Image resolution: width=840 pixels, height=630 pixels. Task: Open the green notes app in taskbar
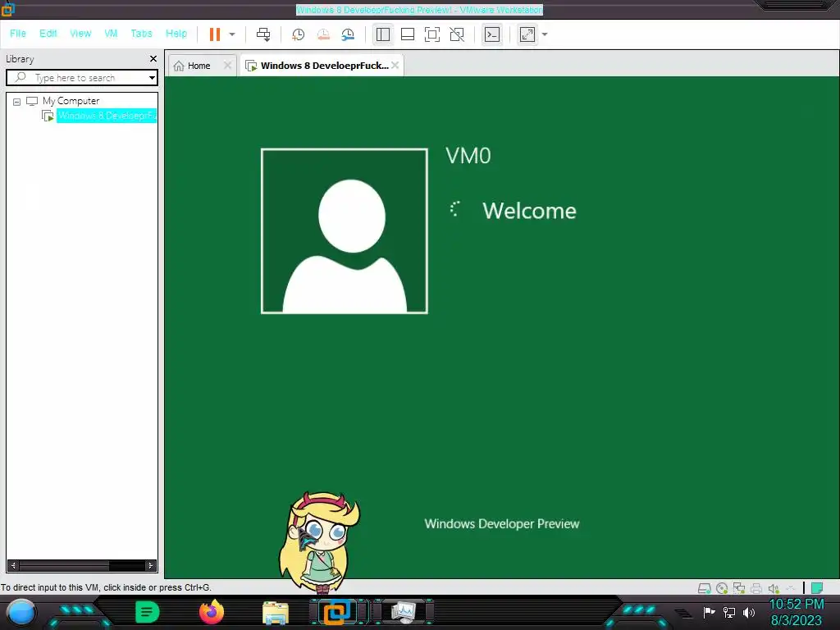(148, 612)
